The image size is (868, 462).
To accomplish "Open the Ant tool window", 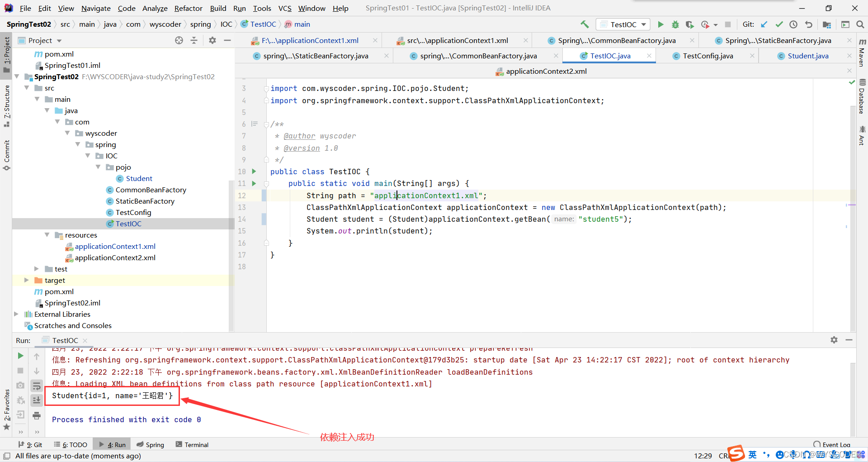I will [862, 136].
